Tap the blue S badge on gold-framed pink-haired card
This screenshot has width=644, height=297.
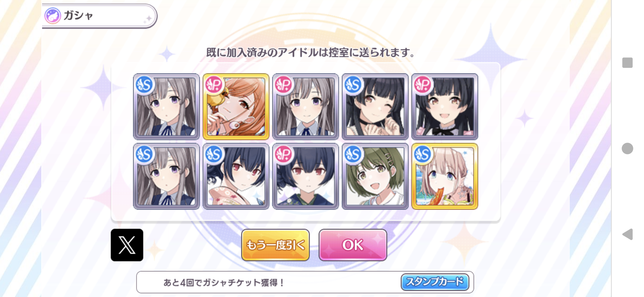pos(423,154)
